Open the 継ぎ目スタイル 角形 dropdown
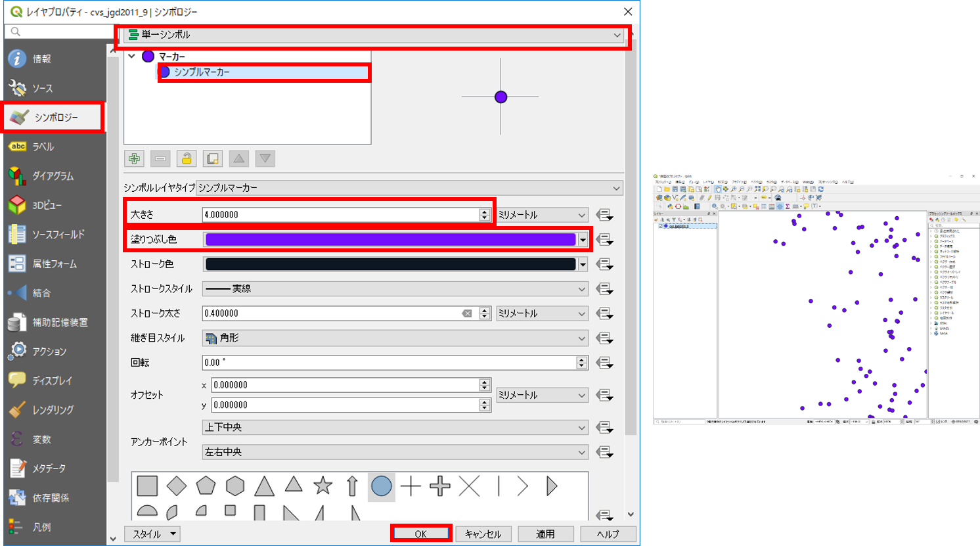 [x=395, y=338]
